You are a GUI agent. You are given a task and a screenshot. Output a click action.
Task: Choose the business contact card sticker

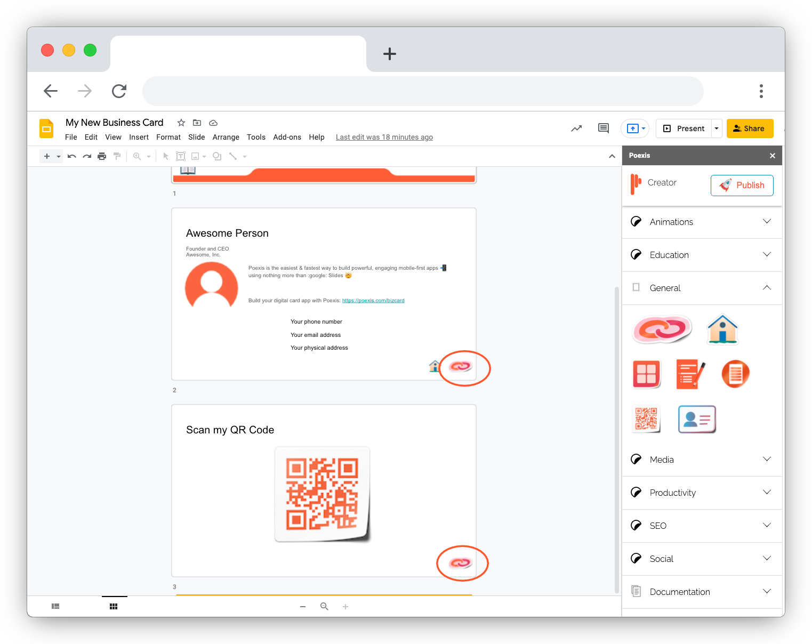pyautogui.click(x=697, y=418)
